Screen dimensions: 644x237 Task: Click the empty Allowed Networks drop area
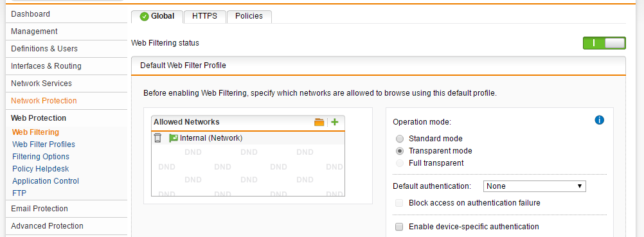248,170
